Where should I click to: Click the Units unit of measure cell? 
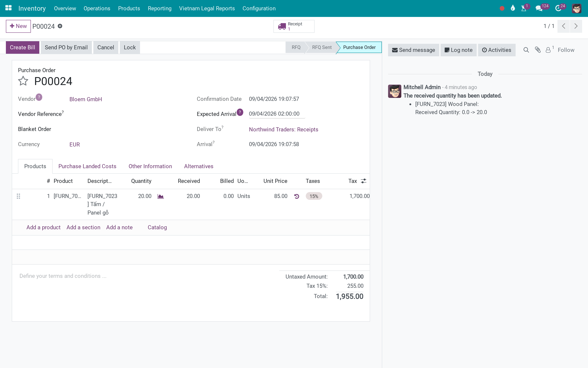244,196
